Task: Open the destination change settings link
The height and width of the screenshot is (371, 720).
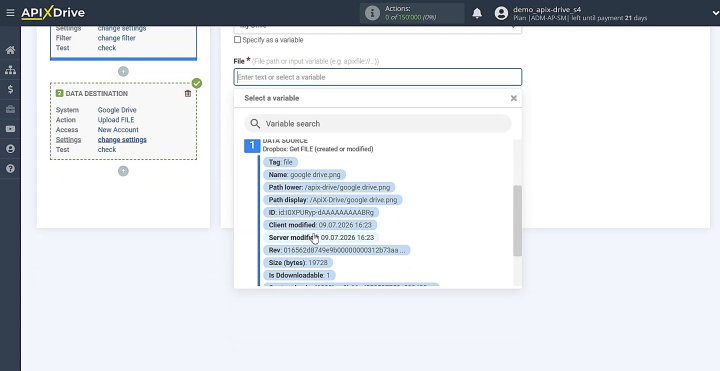Action: 122,140
